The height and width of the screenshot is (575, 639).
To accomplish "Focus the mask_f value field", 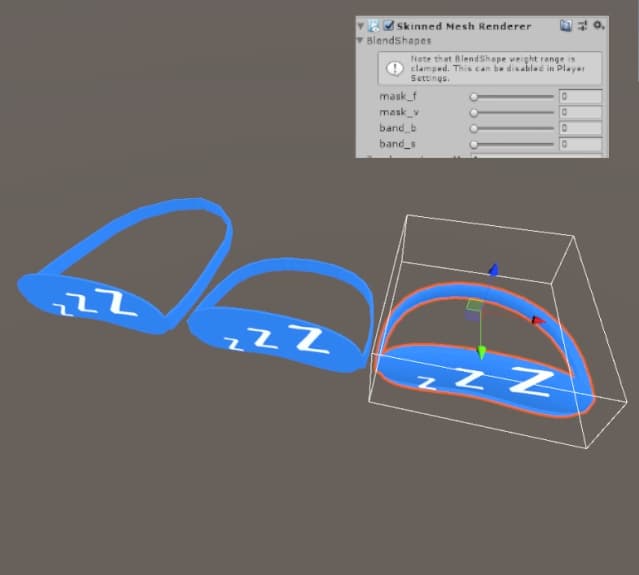I will (x=580, y=97).
